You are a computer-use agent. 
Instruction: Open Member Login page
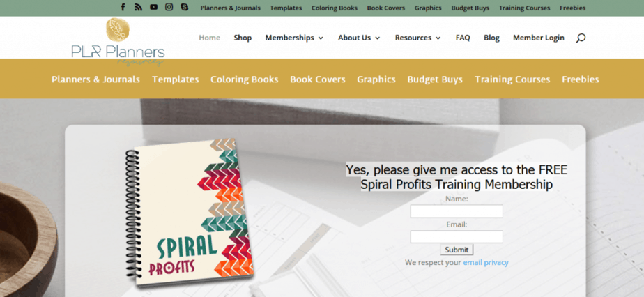coord(539,38)
